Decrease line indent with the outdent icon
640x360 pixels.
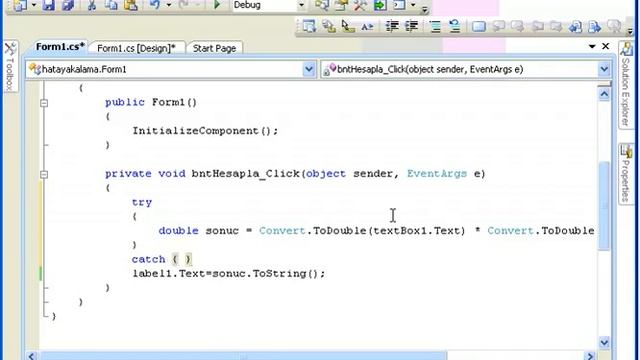coord(392,27)
